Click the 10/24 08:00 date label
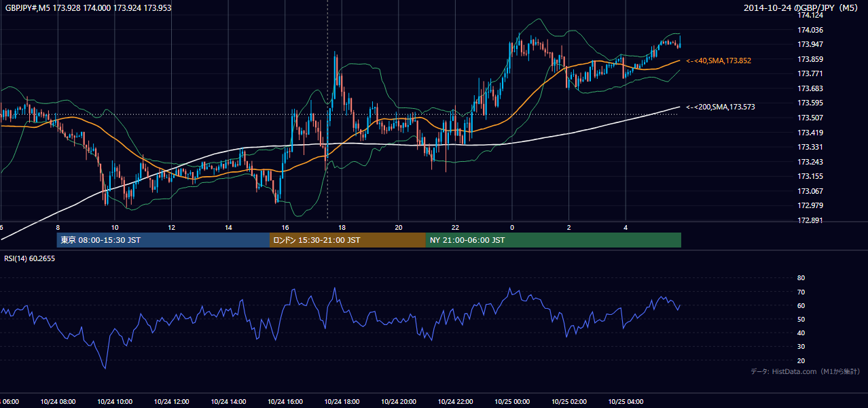Image resolution: width=868 pixels, height=408 pixels. (58, 402)
